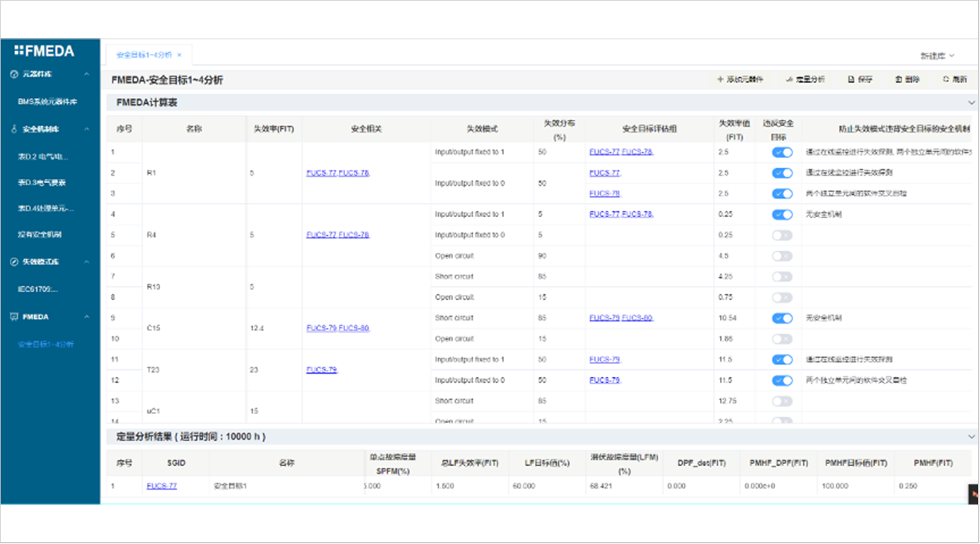The width and height of the screenshot is (980, 544).
Task: Click the 元器件库 sidebar icon
Action: click(14, 74)
